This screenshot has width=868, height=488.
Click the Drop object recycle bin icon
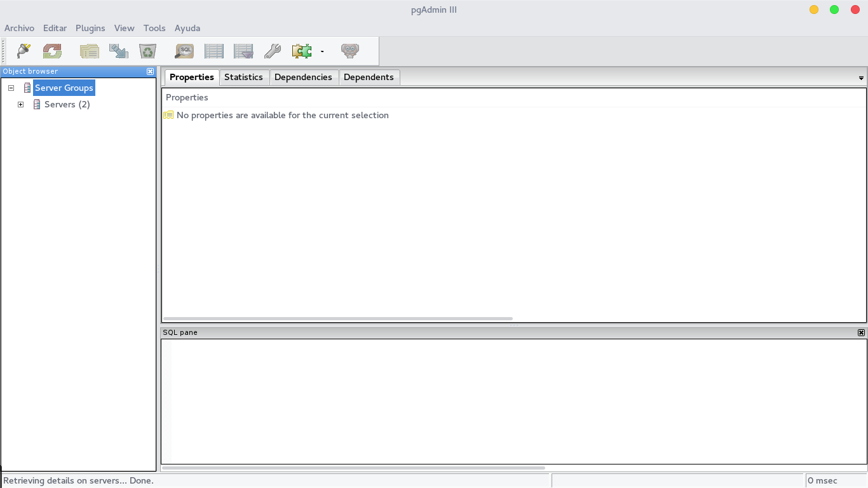147,51
